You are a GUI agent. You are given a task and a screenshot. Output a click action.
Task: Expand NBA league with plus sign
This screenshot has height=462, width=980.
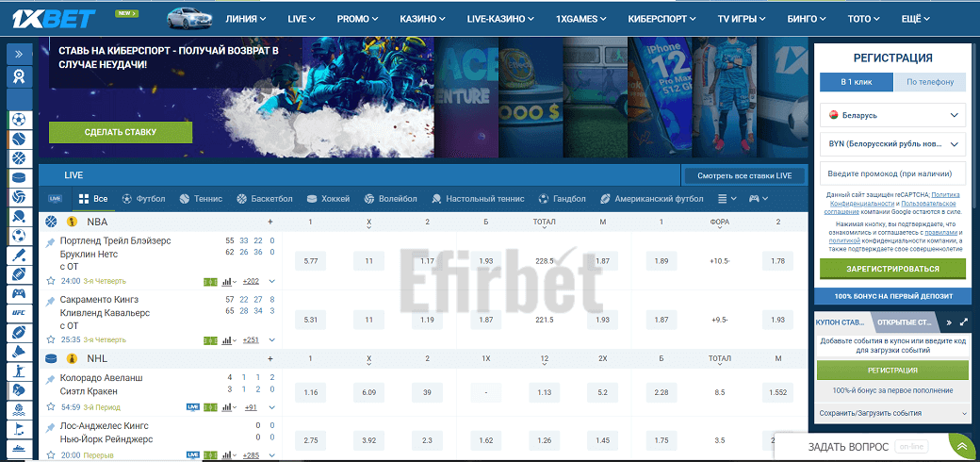pos(270,222)
